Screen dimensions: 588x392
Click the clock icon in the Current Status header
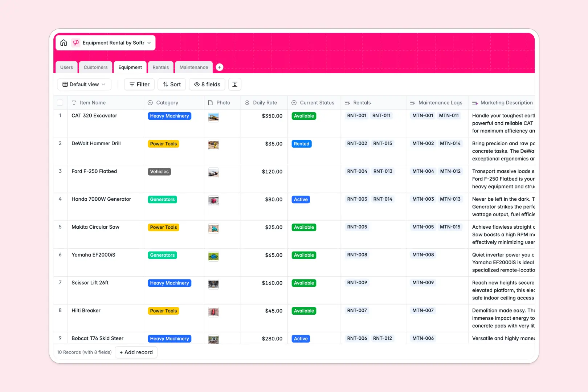tap(294, 102)
